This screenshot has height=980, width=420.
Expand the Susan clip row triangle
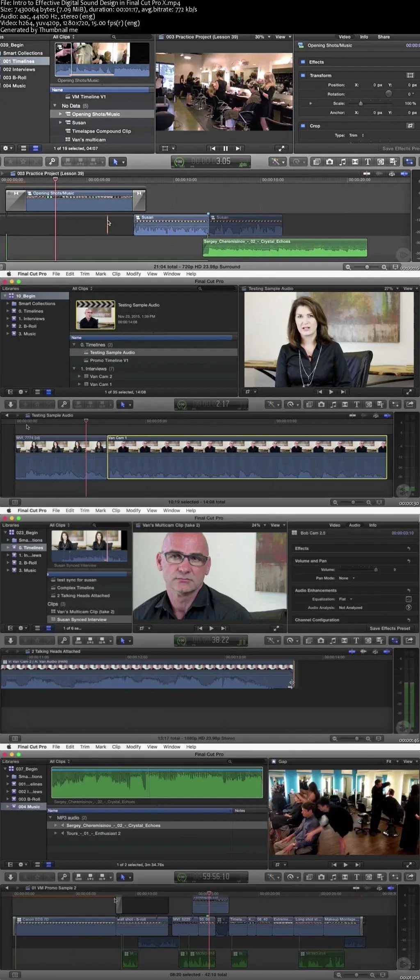pos(61,122)
